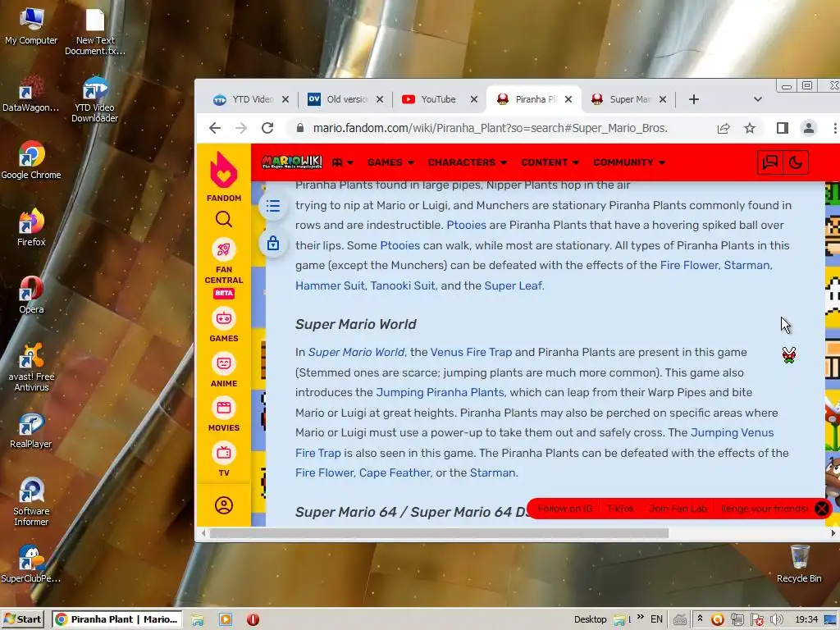
Task: Expand the Content dropdown menu
Action: click(x=550, y=162)
